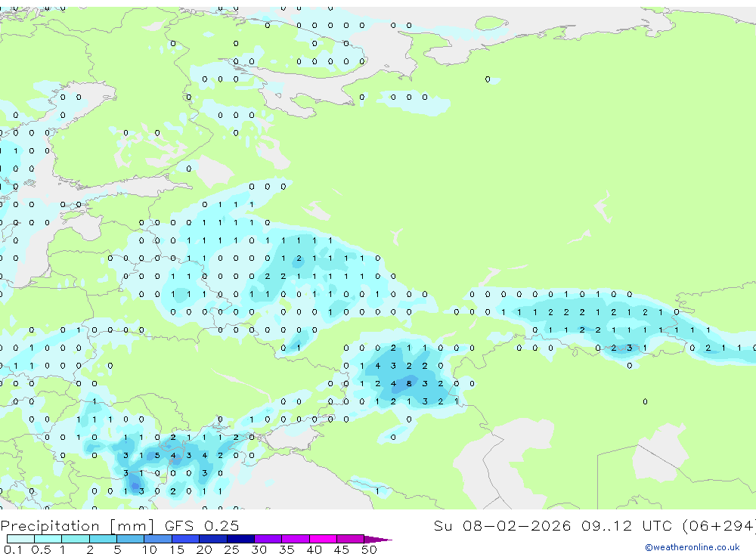Screen dimensions: 756x554
Task: Click the 'Precipitation [mm]' title text
Action: (x=77, y=526)
